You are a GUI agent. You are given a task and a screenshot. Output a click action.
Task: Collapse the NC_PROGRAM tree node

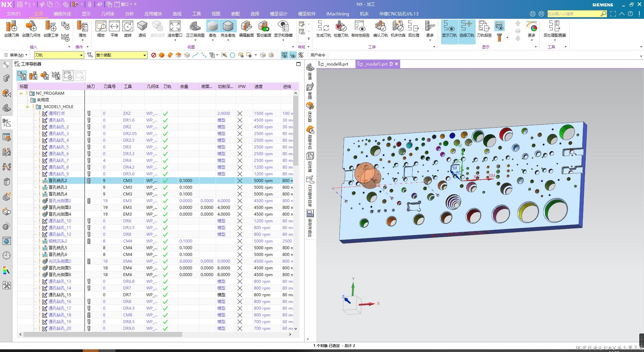21,93
